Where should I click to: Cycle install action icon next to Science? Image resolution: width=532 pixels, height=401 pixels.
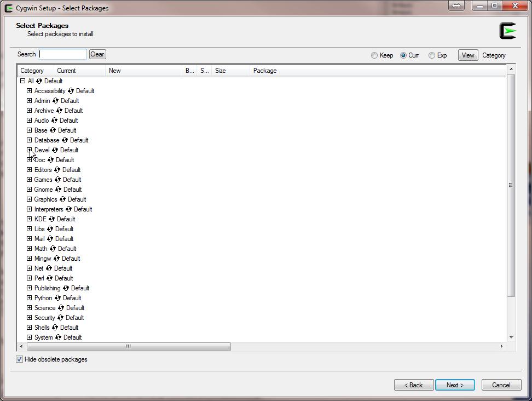pyautogui.click(x=61, y=308)
